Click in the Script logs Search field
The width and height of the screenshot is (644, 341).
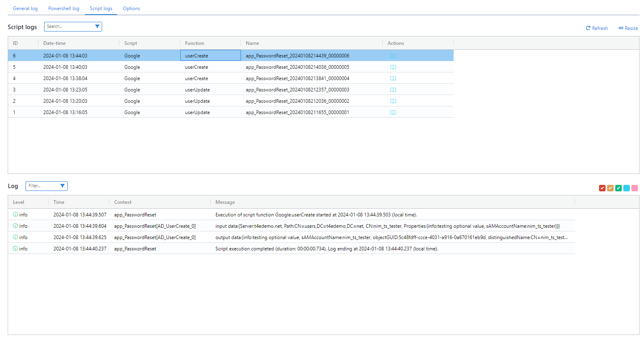(69, 27)
